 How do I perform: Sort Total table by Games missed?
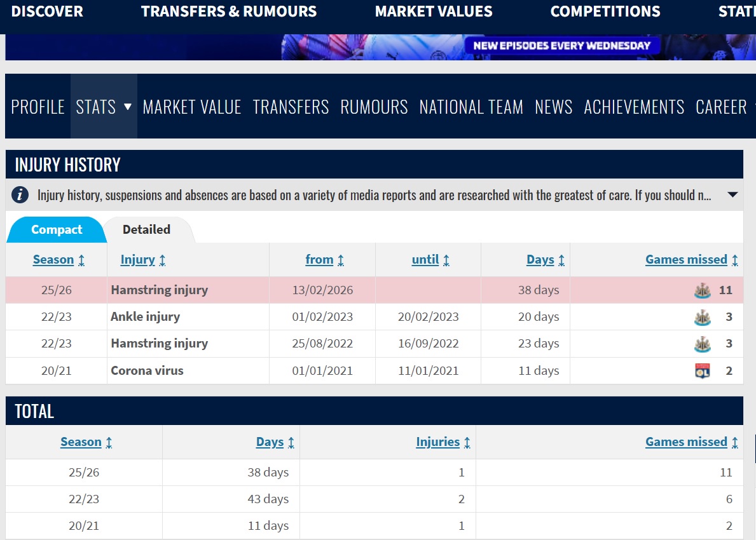(x=691, y=442)
